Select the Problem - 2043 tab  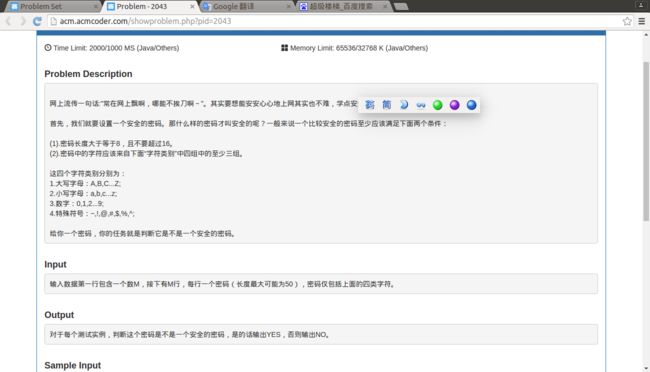(149, 6)
